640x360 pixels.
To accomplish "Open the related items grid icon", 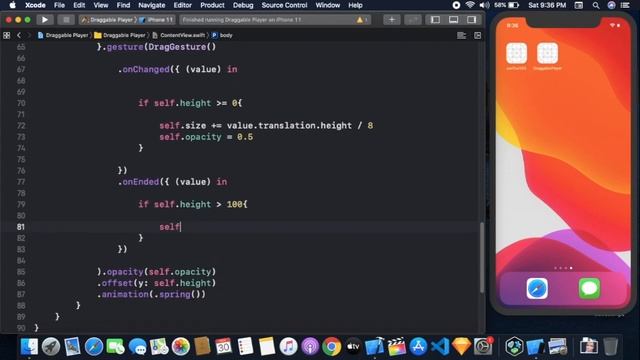I will click(x=7, y=36).
